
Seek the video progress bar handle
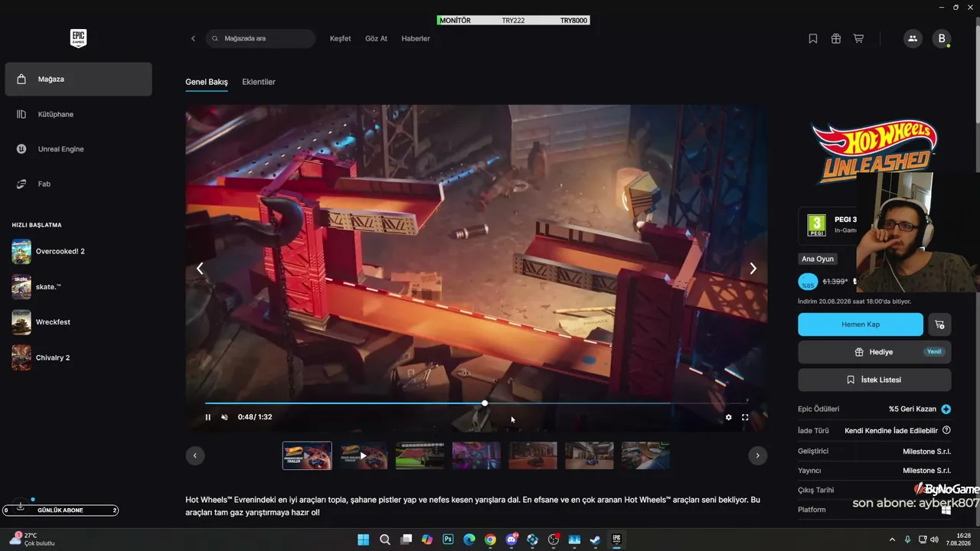point(485,403)
